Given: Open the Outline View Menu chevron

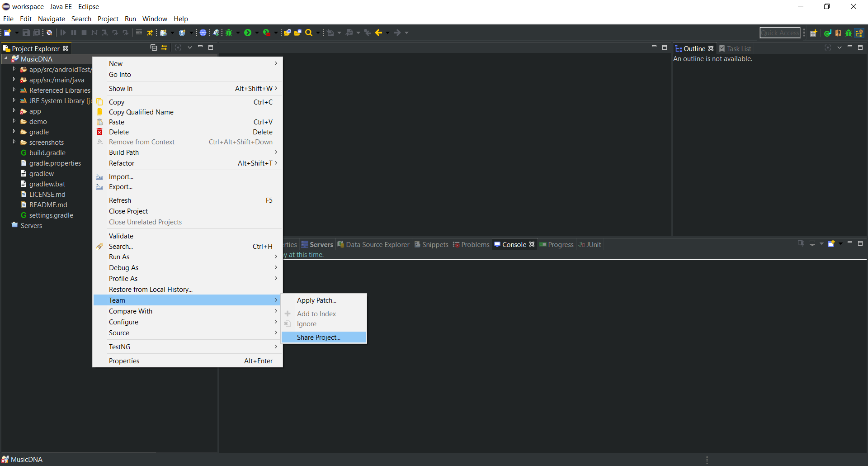Looking at the screenshot, I should (x=840, y=48).
